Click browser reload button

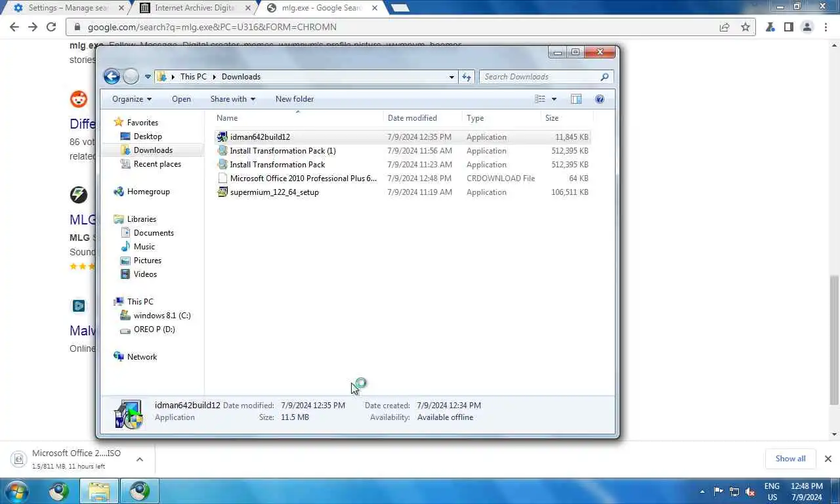coord(51,27)
